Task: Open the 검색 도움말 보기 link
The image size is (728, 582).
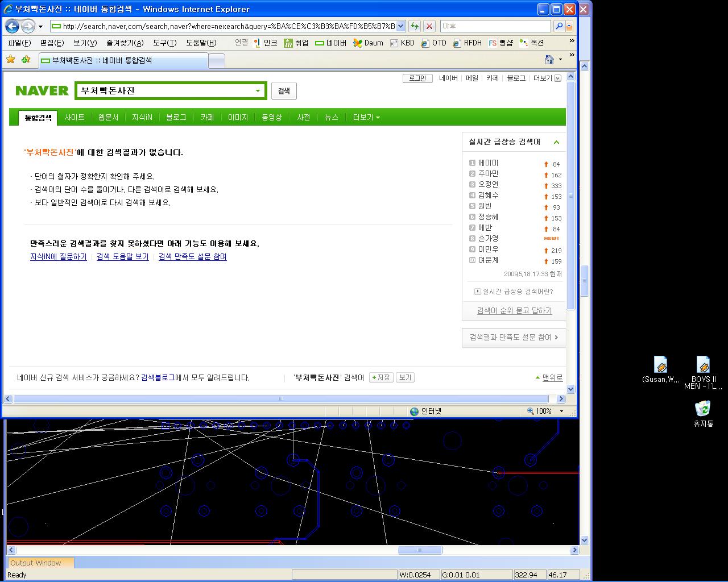Action: (122, 257)
